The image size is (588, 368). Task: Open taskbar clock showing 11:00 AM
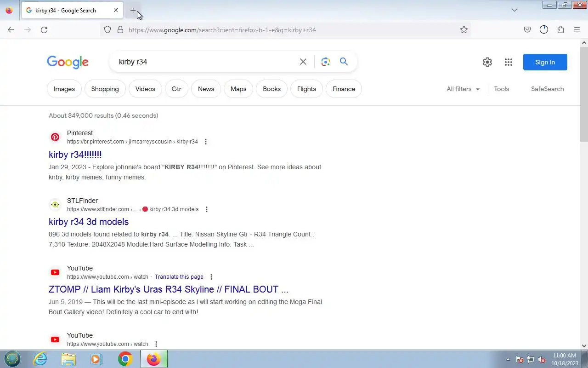tap(564, 359)
